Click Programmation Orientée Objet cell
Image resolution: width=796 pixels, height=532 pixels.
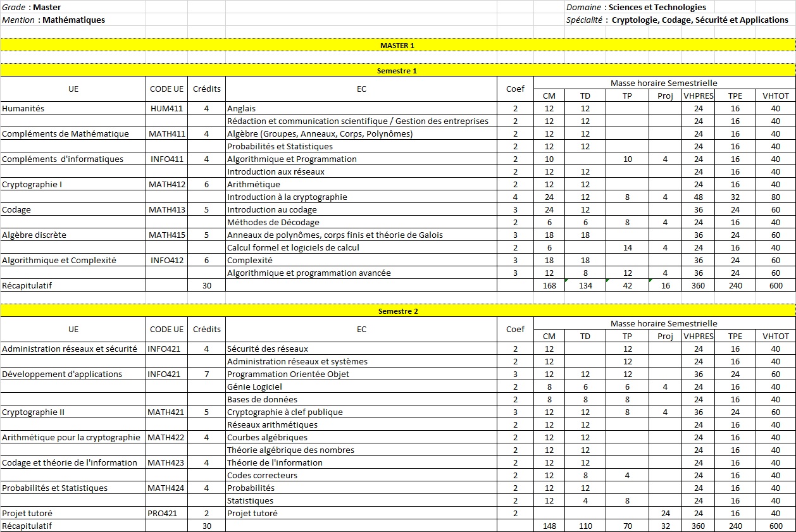pyautogui.click(x=361, y=374)
